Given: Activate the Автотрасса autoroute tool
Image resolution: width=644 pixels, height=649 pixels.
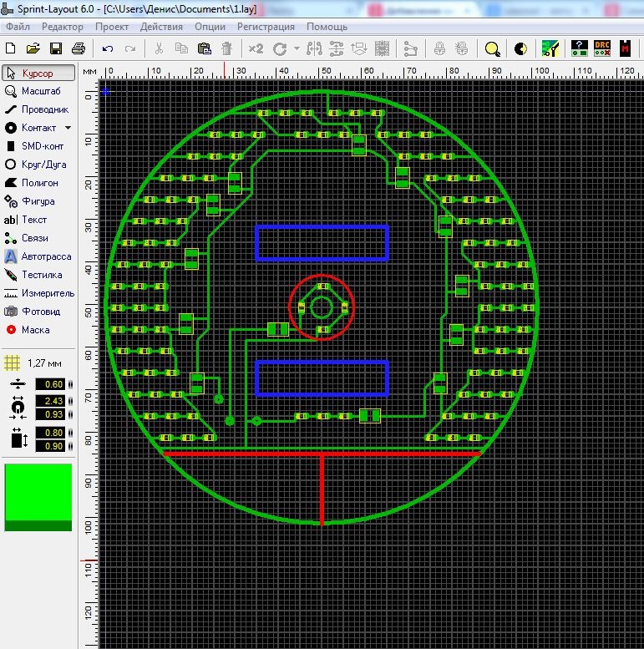Looking at the screenshot, I should (x=38, y=256).
